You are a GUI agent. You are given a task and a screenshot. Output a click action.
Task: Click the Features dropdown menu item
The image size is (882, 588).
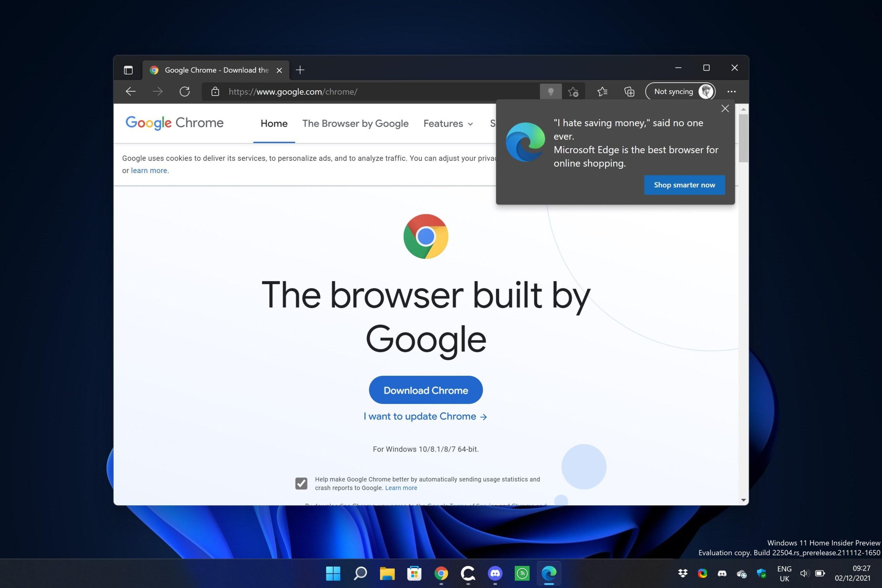(x=448, y=123)
